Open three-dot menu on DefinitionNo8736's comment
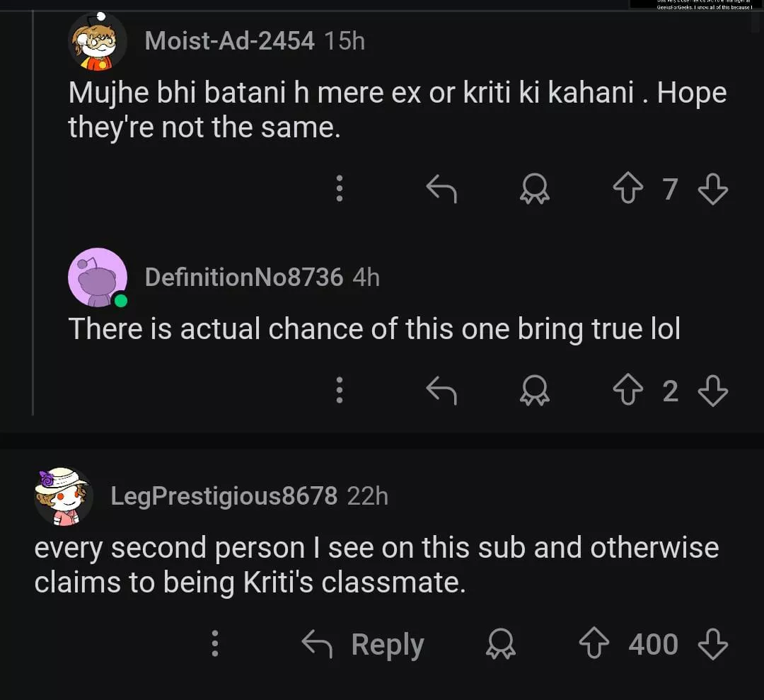This screenshot has height=700, width=764. pos(340,391)
